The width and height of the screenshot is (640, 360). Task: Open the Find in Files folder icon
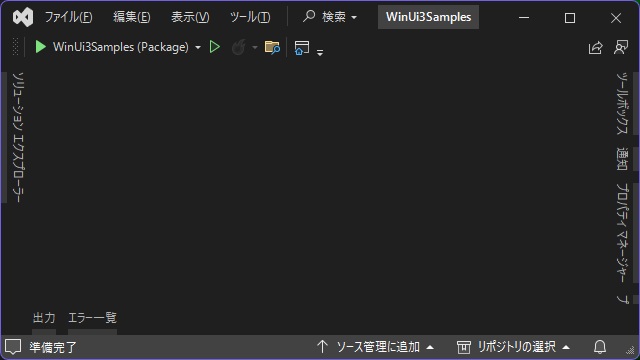click(x=272, y=47)
